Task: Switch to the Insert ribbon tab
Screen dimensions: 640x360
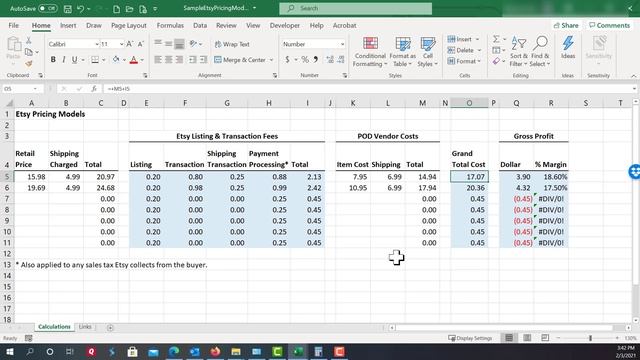Action: pyautogui.click(x=68, y=25)
